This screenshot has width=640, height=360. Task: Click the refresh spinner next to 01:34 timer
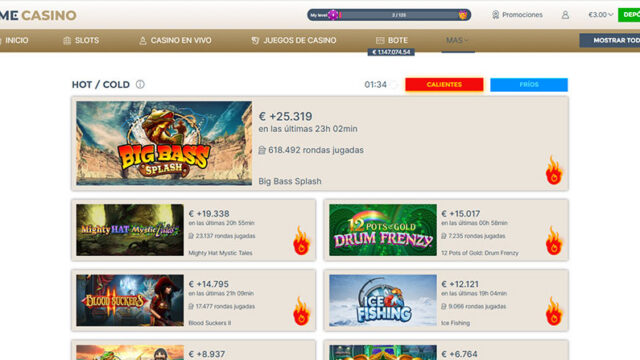[x=394, y=84]
